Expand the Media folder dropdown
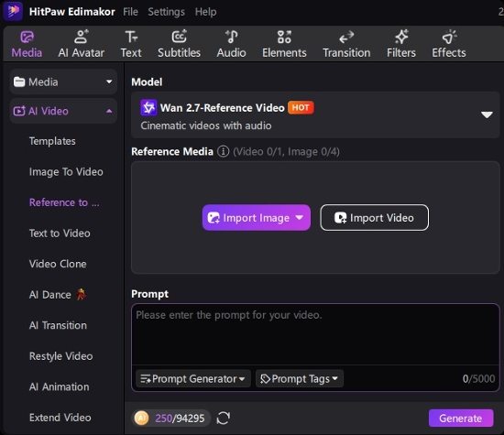 point(63,82)
